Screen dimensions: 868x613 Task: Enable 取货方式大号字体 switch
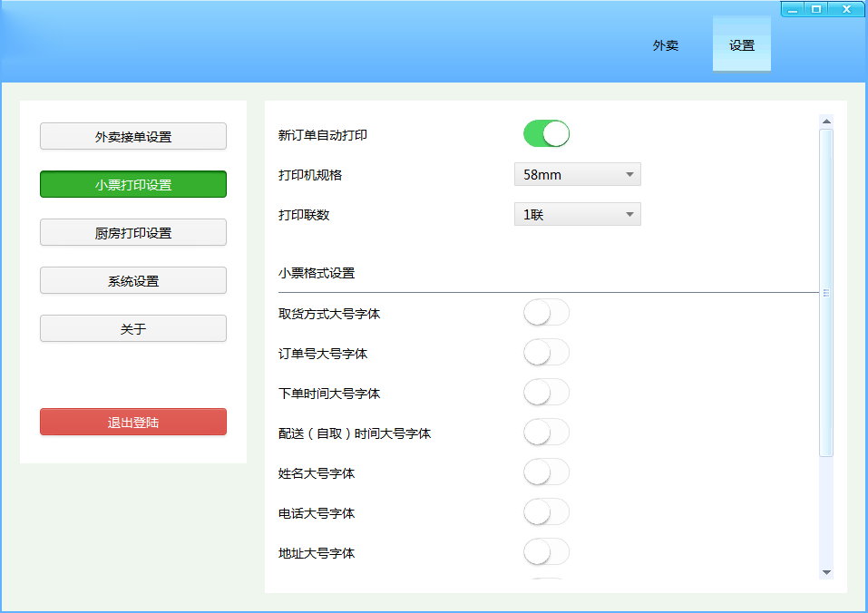[546, 313]
